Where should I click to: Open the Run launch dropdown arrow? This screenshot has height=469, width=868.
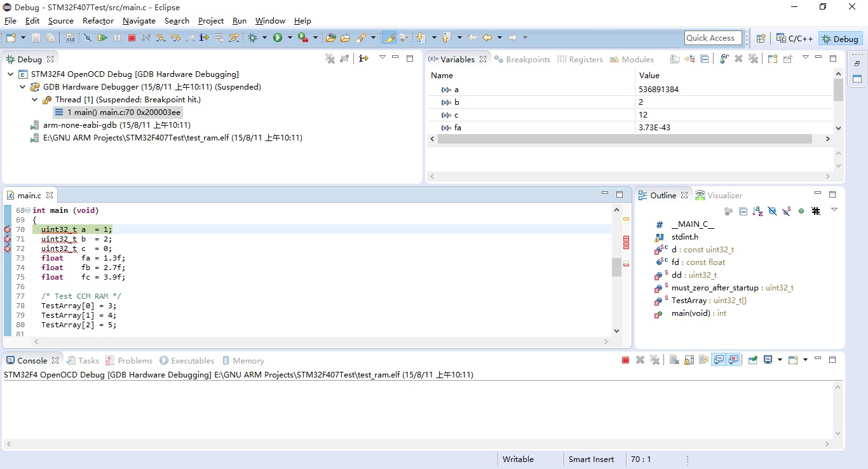pyautogui.click(x=290, y=38)
